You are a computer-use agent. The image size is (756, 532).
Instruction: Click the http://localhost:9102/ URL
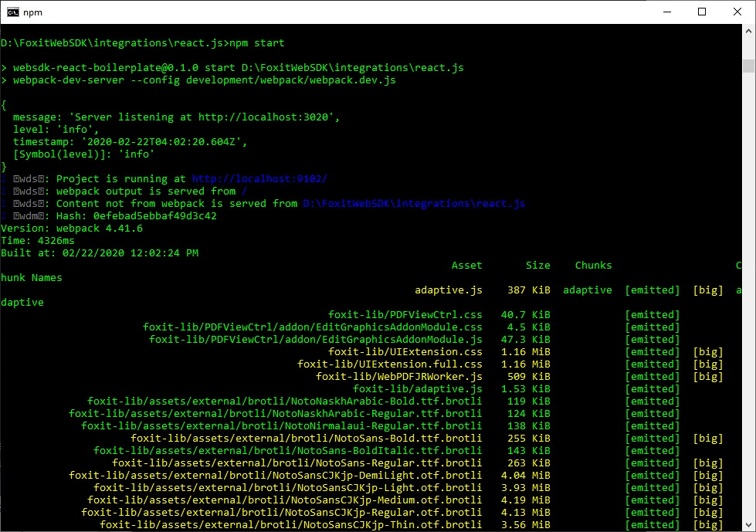(x=260, y=179)
